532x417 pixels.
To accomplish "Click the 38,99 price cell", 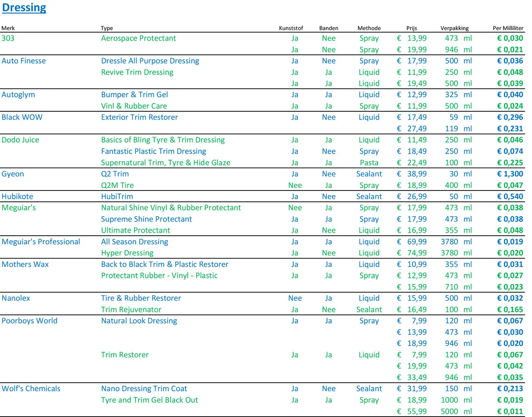I will tap(412, 174).
